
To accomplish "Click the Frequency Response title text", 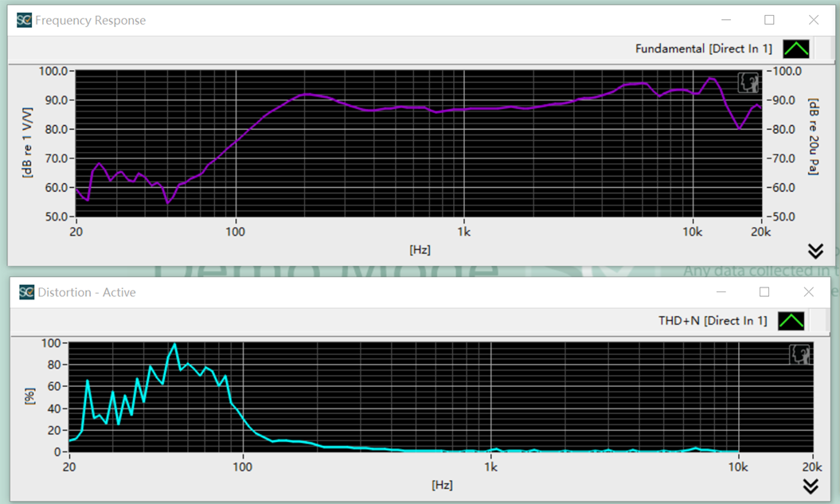I will pos(91,21).
